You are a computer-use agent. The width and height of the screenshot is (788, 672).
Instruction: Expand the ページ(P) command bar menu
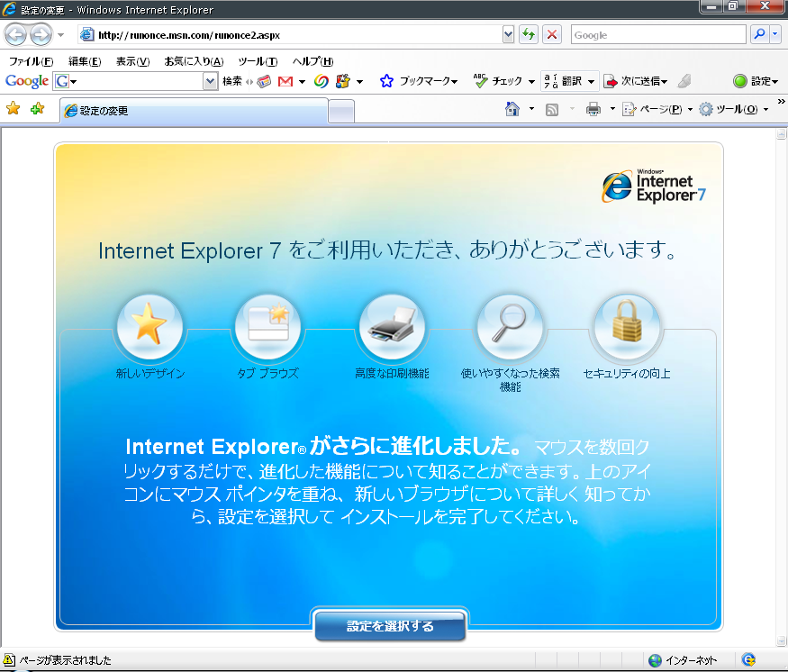(657, 109)
